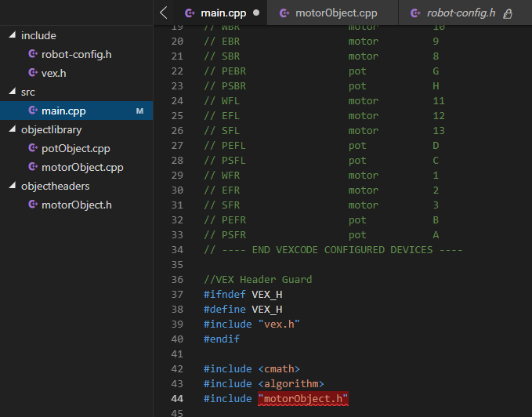This screenshot has width=532, height=417.
Task: Click END VEXCODE CONFIGURED DEVICES comment
Action: tap(333, 250)
